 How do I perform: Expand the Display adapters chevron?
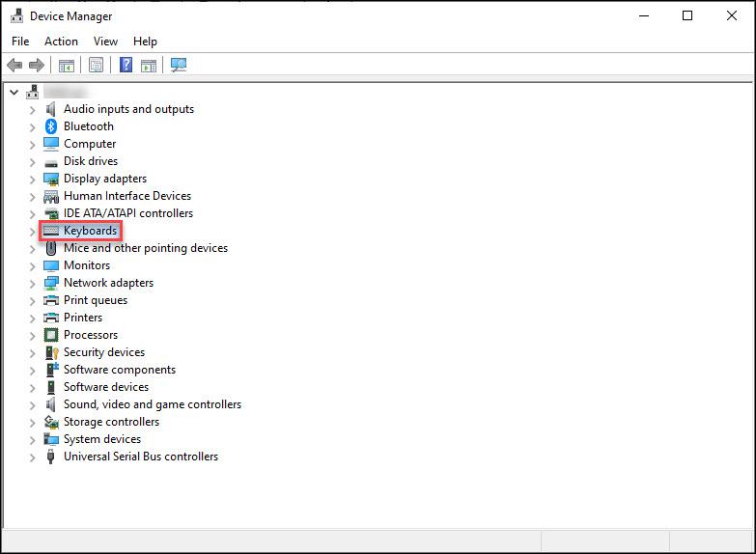click(32, 180)
